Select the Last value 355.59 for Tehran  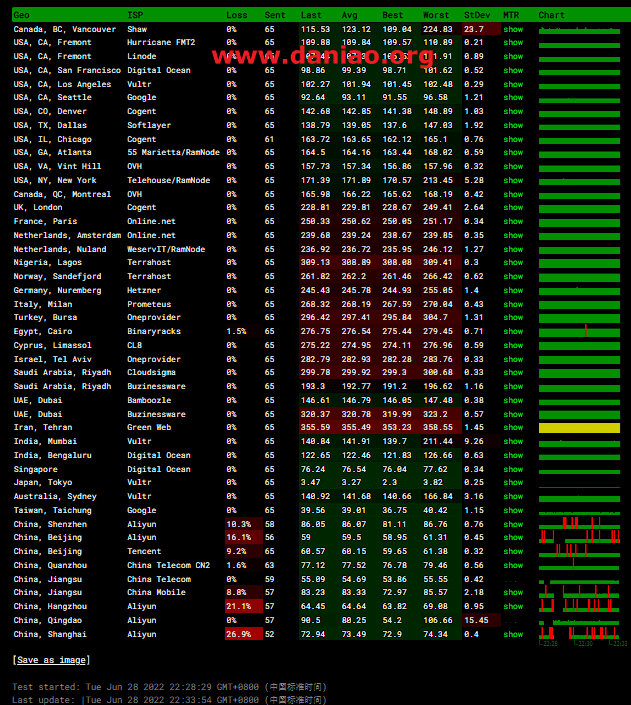coord(319,427)
